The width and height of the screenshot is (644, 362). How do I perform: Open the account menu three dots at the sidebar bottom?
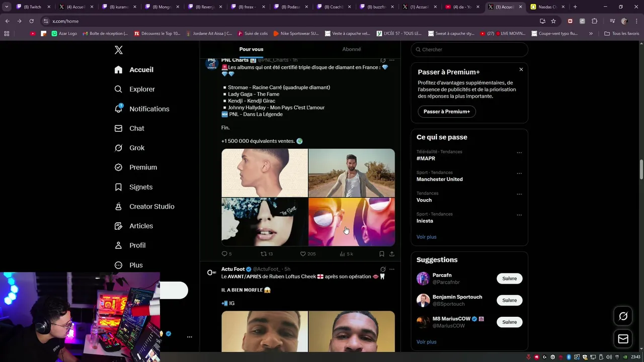point(190,337)
